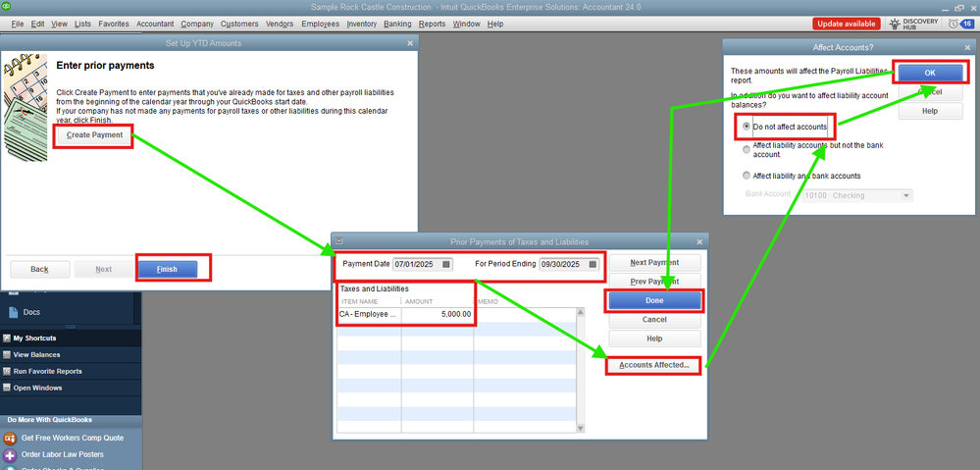Click Help in Affect Accounts dialog
980x470 pixels.
(930, 111)
